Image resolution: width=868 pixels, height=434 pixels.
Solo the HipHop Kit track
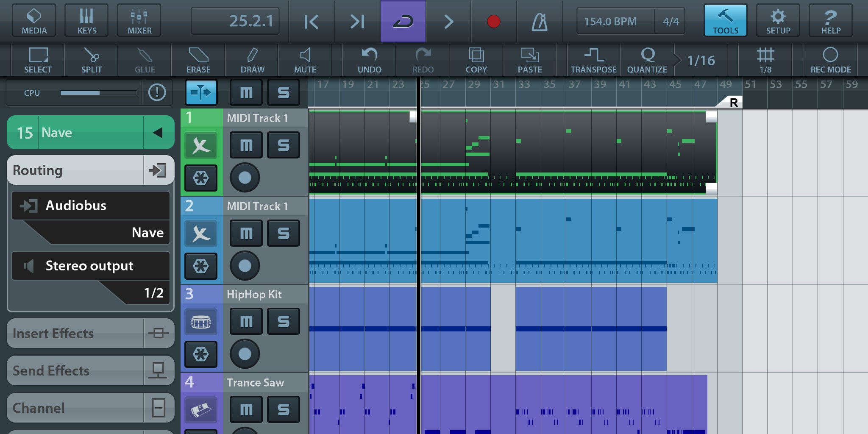click(x=284, y=322)
